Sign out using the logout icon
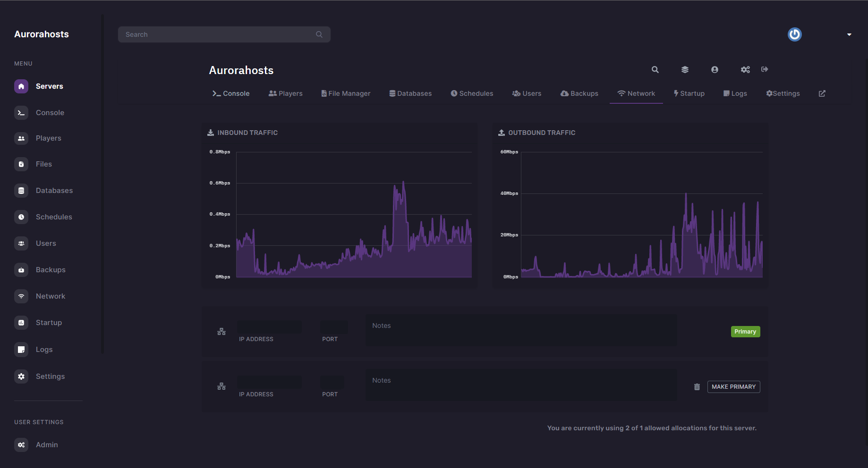The height and width of the screenshot is (468, 868). [x=765, y=69]
